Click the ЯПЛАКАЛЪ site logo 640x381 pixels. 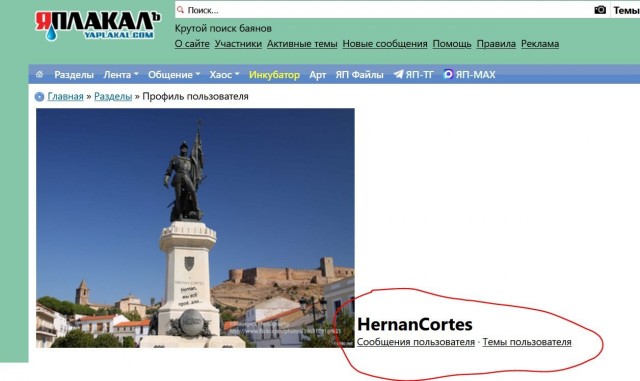(98, 26)
